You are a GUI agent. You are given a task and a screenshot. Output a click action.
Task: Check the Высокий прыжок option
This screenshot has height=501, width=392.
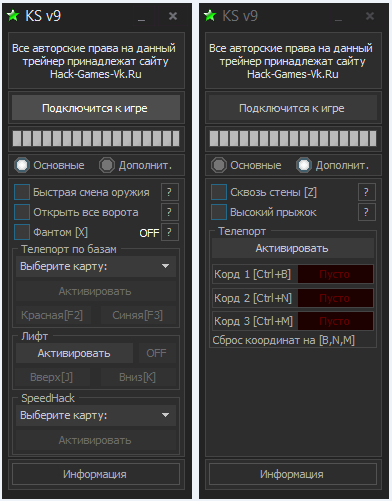coord(219,212)
